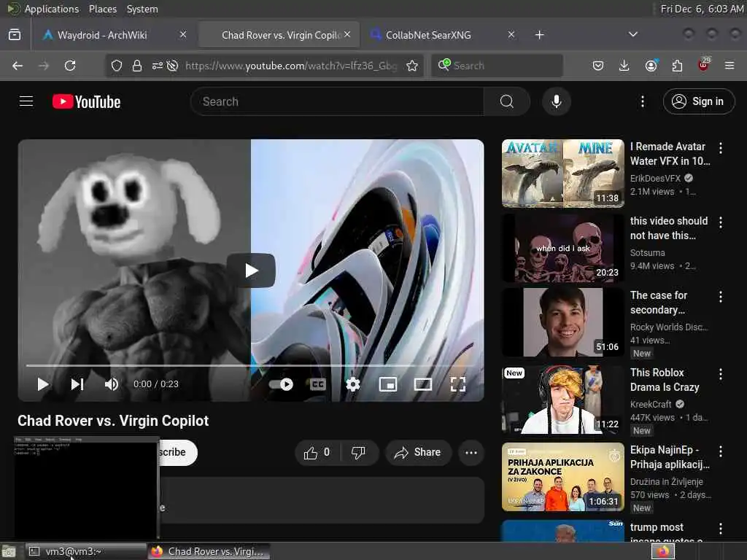Image resolution: width=747 pixels, height=560 pixels.
Task: Open ErikDoesVFX channel name
Action: coord(655,178)
